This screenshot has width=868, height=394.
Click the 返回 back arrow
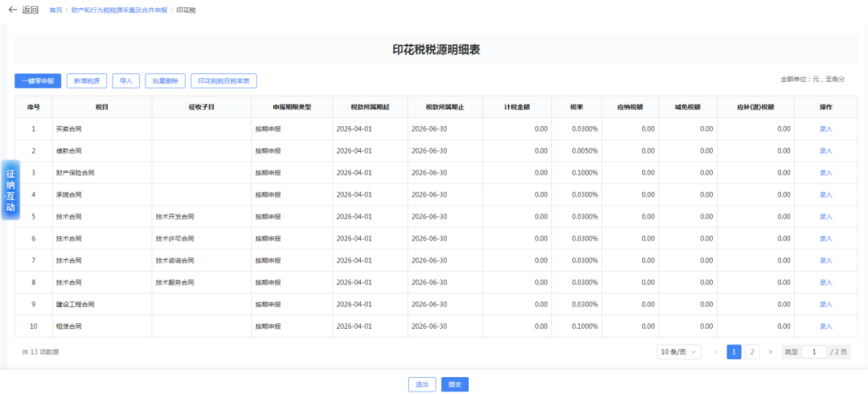(12, 10)
